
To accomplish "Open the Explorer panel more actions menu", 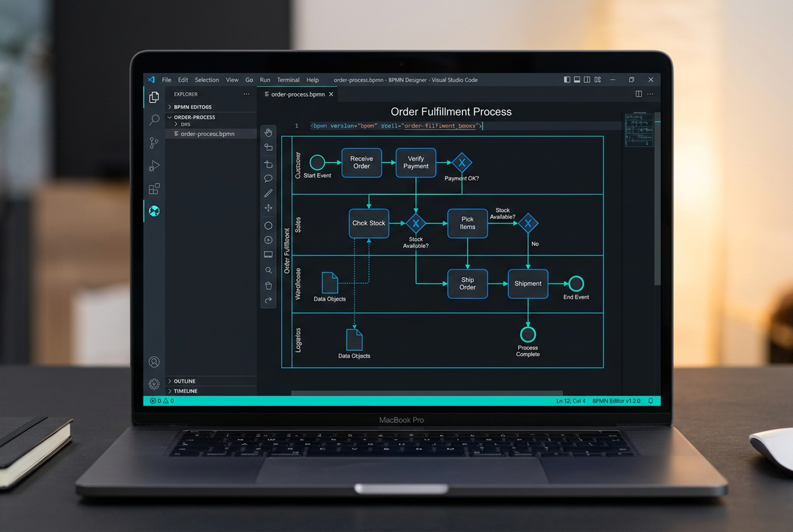I will coord(246,94).
